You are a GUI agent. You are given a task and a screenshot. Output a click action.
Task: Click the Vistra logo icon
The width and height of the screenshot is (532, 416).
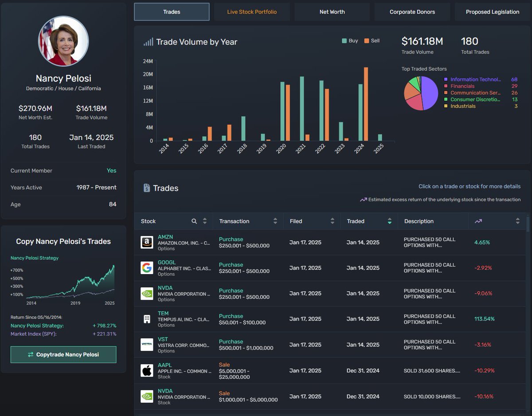pyautogui.click(x=147, y=345)
